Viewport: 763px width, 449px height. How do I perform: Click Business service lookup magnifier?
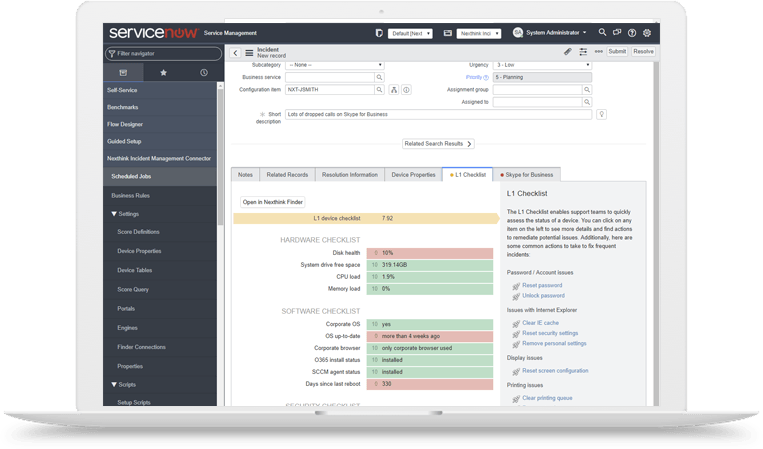[379, 77]
